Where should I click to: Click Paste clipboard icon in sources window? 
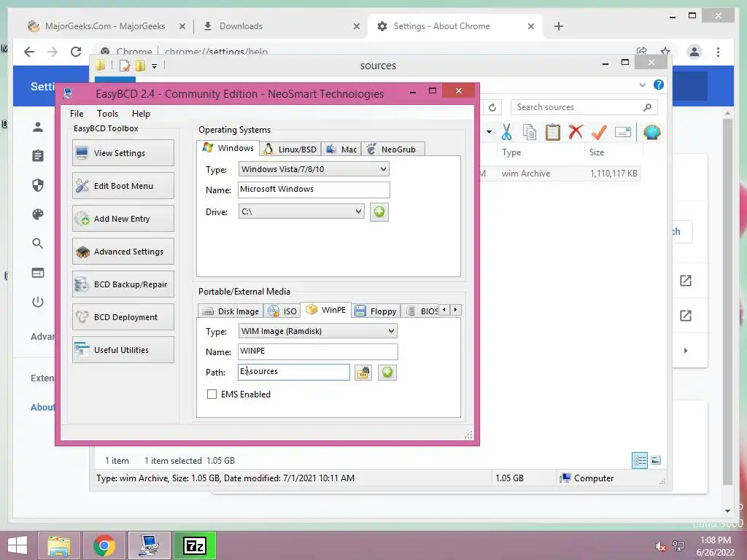tap(553, 132)
